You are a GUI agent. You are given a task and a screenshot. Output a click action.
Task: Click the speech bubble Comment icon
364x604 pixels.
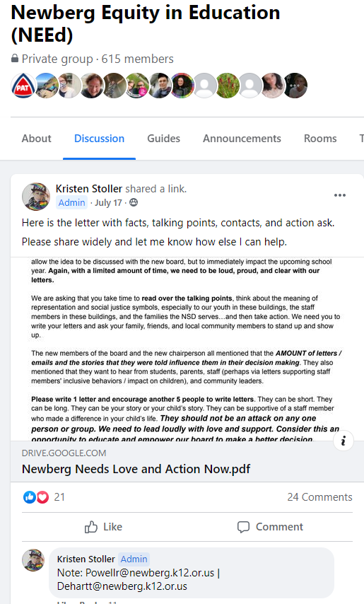pos(243,527)
